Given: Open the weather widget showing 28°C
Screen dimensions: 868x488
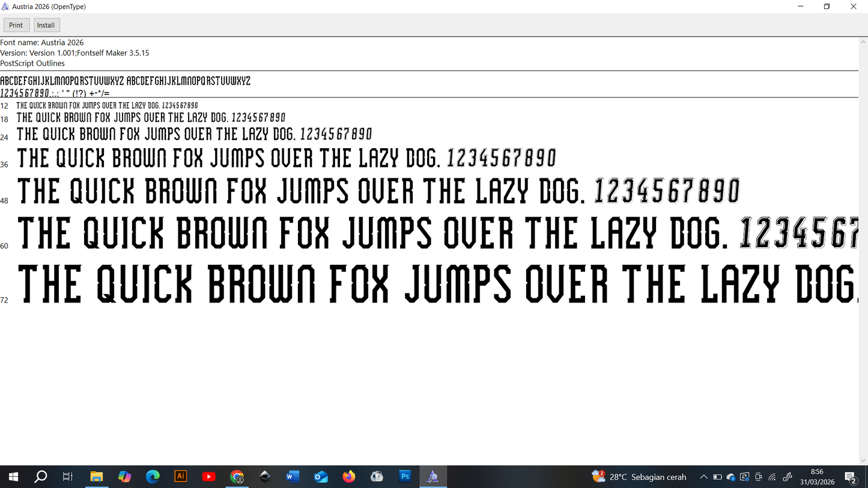Looking at the screenshot, I should 639,477.
